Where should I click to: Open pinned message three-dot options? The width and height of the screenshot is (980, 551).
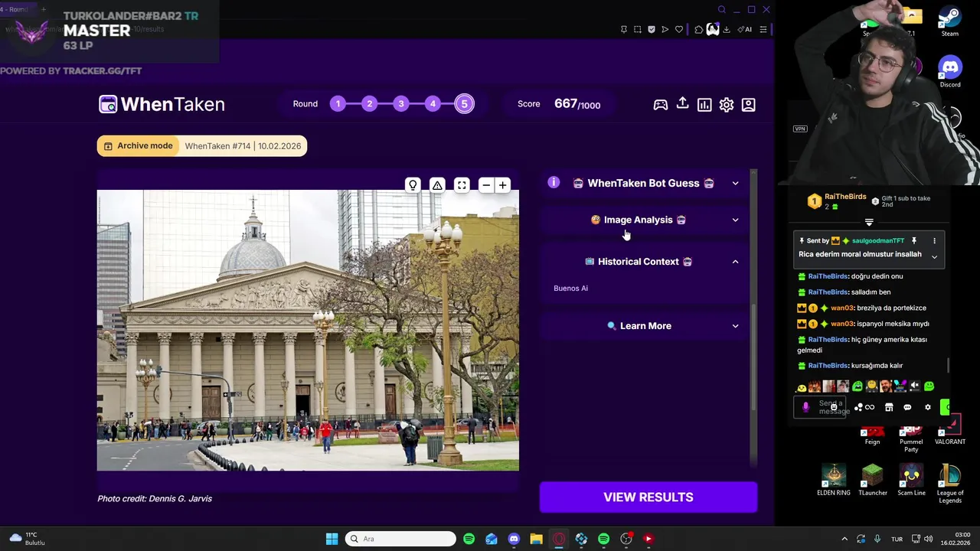tap(934, 240)
